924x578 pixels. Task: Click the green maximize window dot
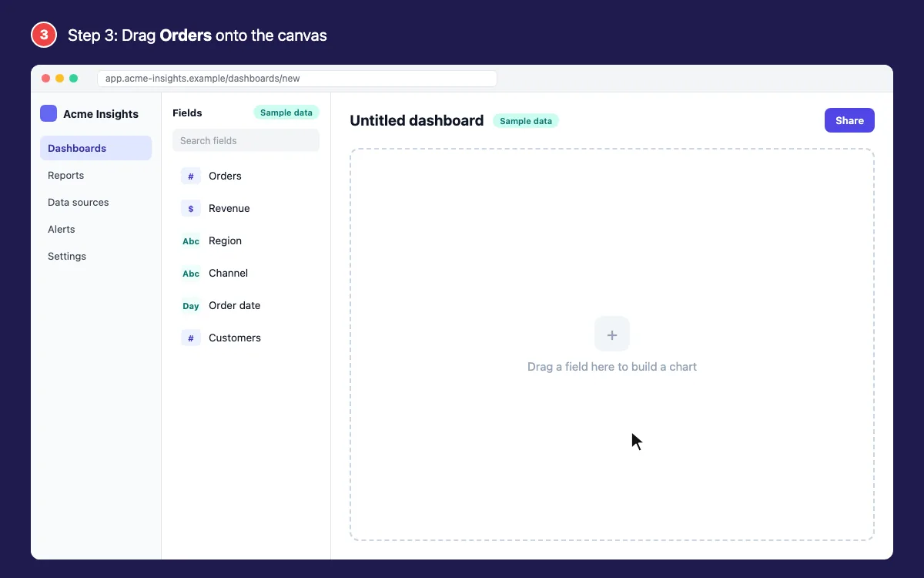[x=74, y=79]
